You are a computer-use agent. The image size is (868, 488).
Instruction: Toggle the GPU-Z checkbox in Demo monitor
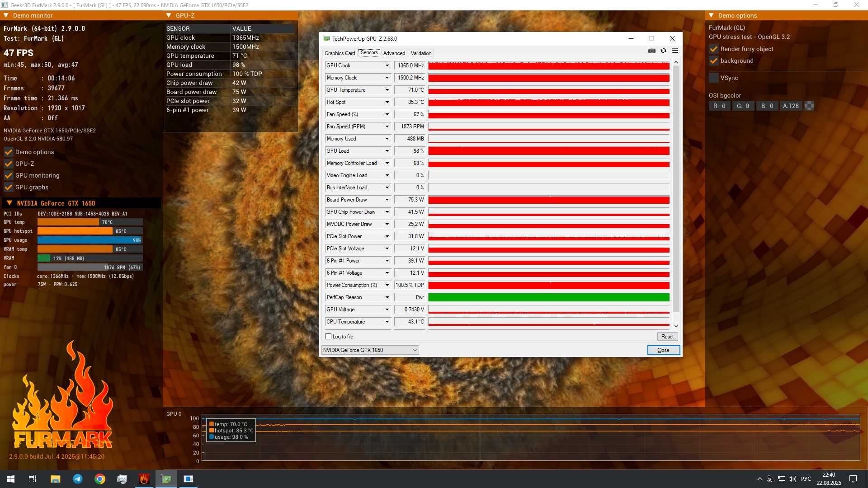point(9,164)
